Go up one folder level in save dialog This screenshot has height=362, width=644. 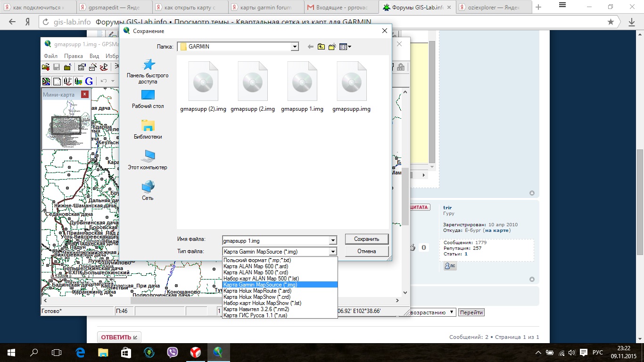pyautogui.click(x=321, y=47)
